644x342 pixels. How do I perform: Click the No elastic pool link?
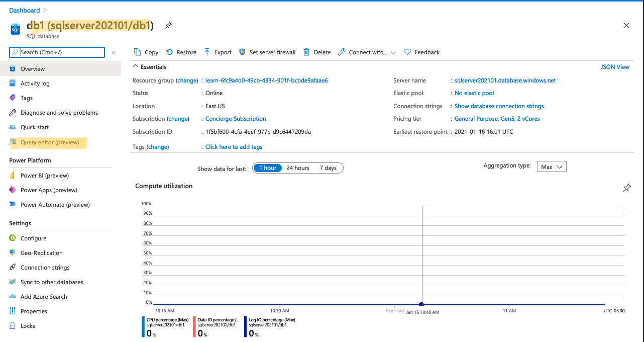pyautogui.click(x=474, y=93)
